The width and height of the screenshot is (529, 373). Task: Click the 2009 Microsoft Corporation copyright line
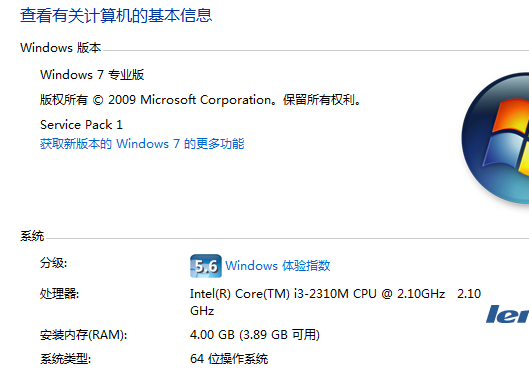(201, 100)
